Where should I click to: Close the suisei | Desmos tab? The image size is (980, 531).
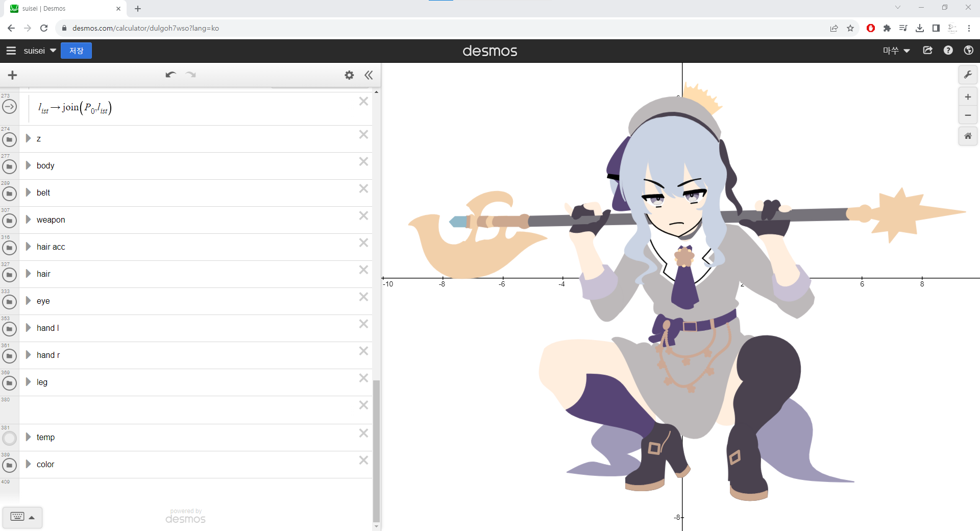(x=118, y=9)
